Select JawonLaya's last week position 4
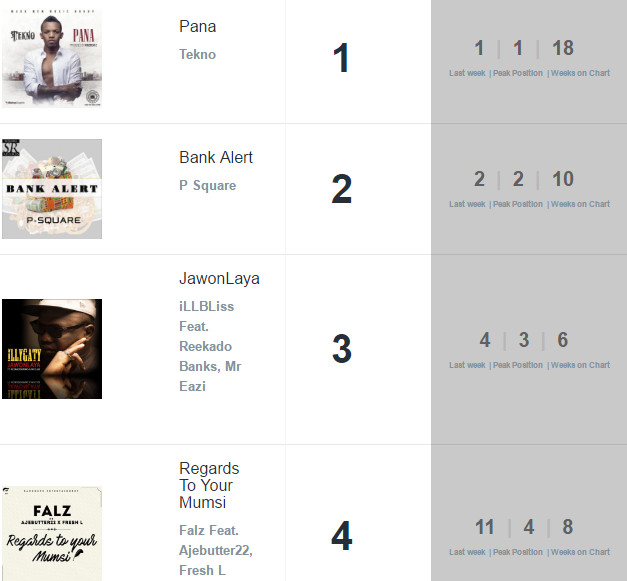Viewport: 627px width, 581px height. click(485, 340)
